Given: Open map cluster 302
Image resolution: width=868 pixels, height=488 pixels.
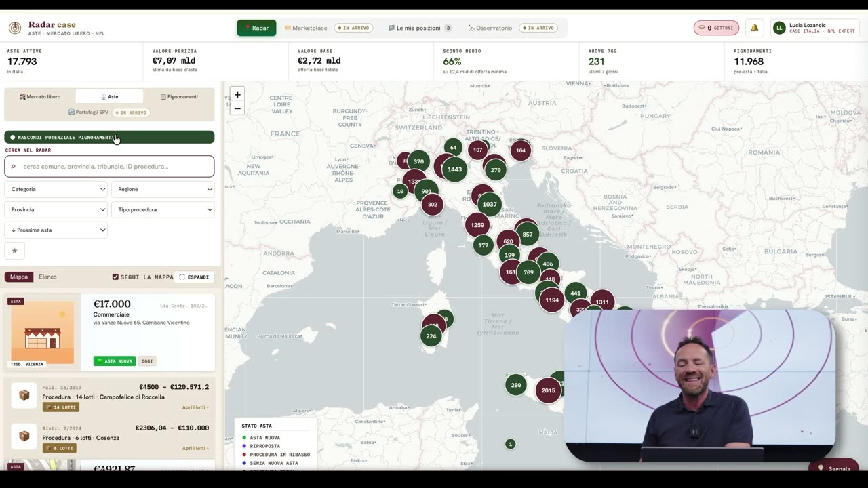Looking at the screenshot, I should click(x=433, y=204).
